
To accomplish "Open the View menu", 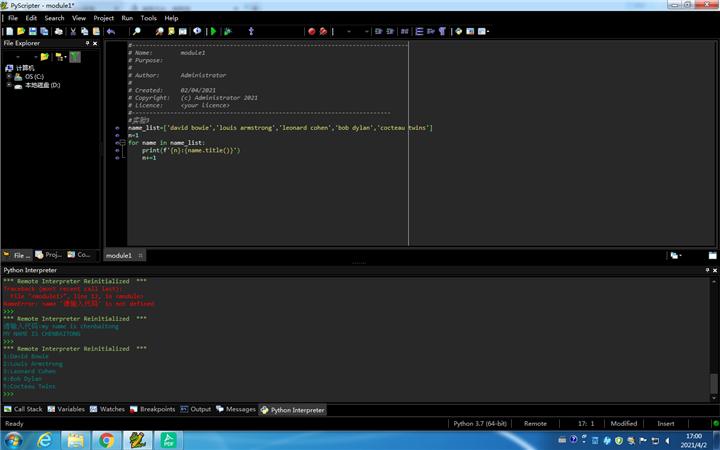I will pyautogui.click(x=79, y=18).
